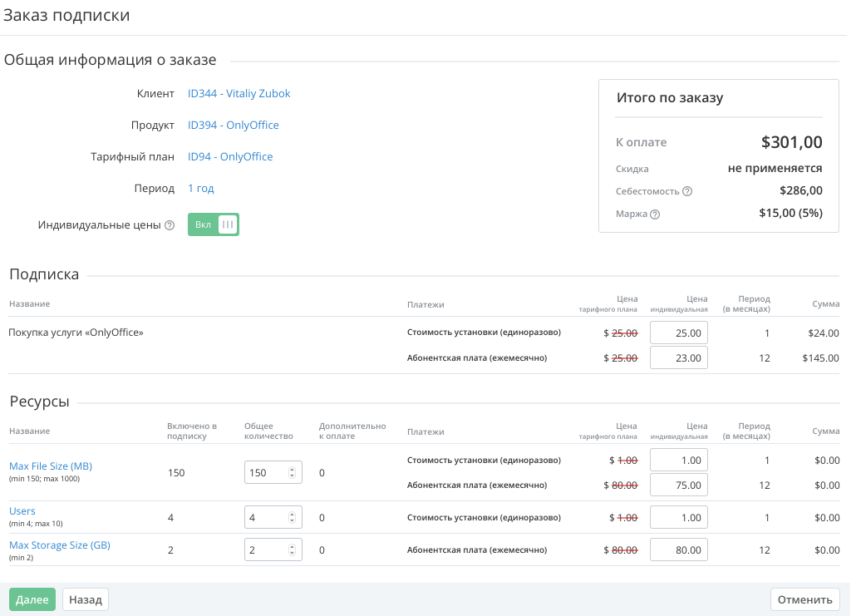Viewport: 851px width, 616px height.
Task: Click the Назад button
Action: [x=86, y=599]
